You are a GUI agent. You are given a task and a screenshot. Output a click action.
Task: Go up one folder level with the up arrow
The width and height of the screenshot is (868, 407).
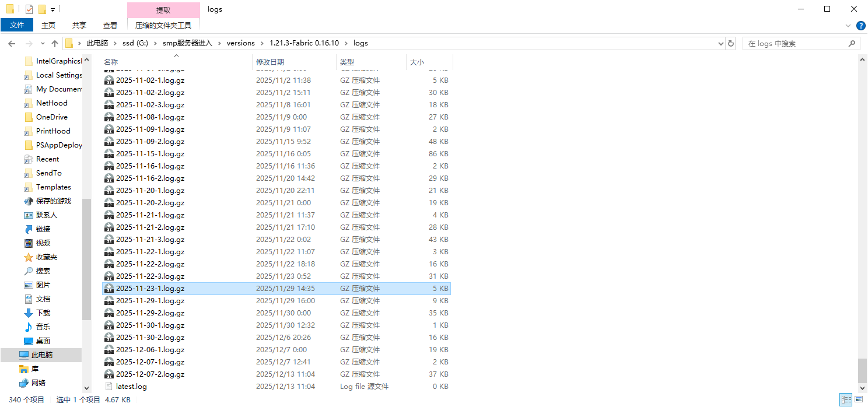tap(55, 44)
